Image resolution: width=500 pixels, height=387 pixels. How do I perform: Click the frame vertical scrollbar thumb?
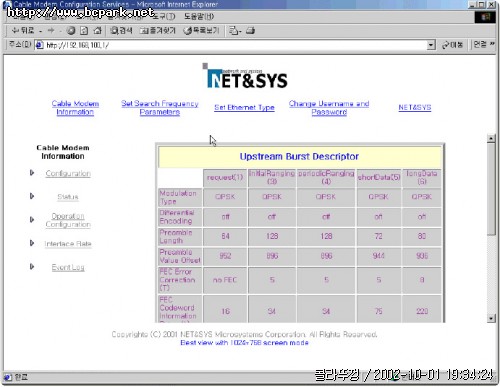point(491,189)
